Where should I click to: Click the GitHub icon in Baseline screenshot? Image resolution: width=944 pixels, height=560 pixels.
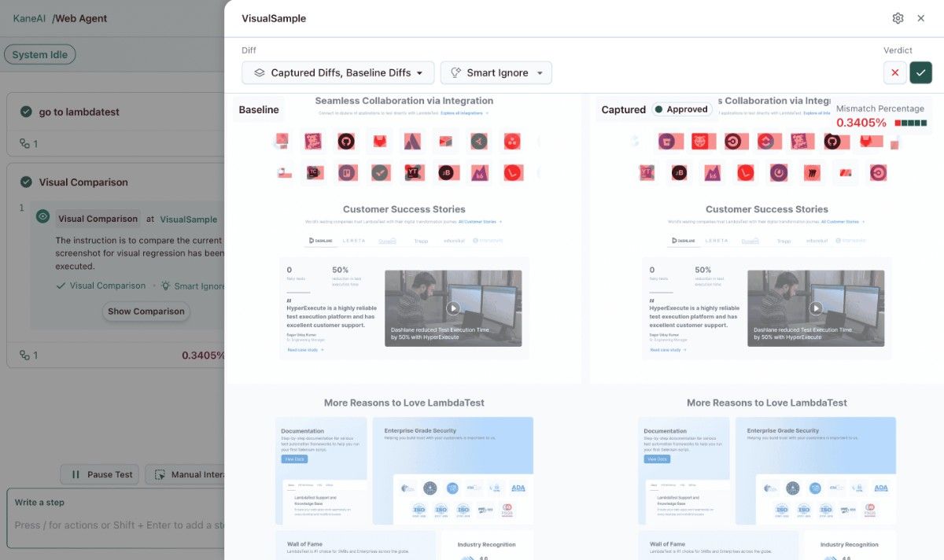pyautogui.click(x=346, y=142)
